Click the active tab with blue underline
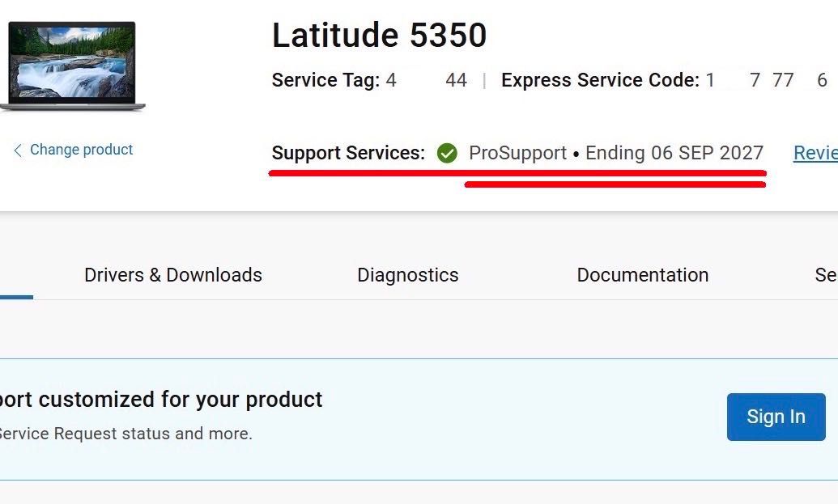The width and height of the screenshot is (838, 504). pyautogui.click(x=16, y=275)
